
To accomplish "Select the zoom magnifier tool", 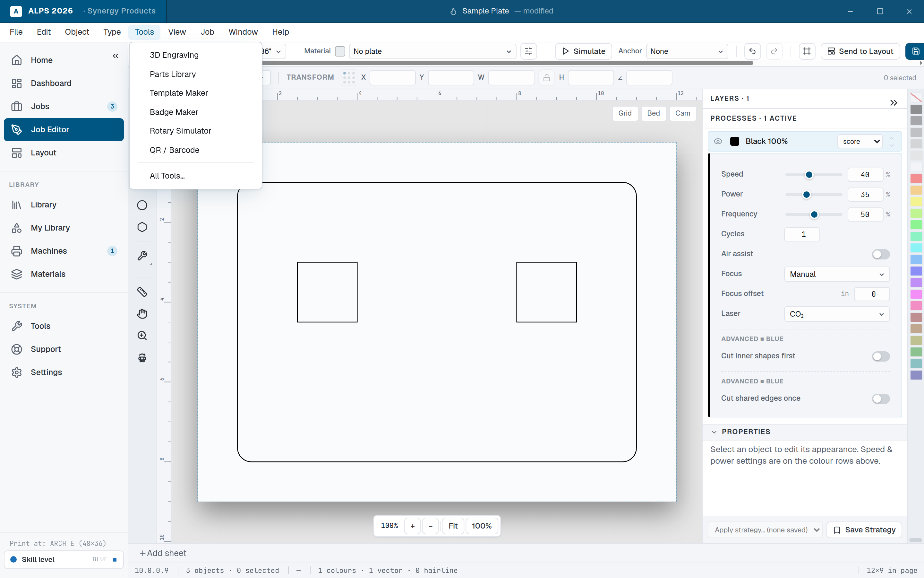I will coord(142,335).
